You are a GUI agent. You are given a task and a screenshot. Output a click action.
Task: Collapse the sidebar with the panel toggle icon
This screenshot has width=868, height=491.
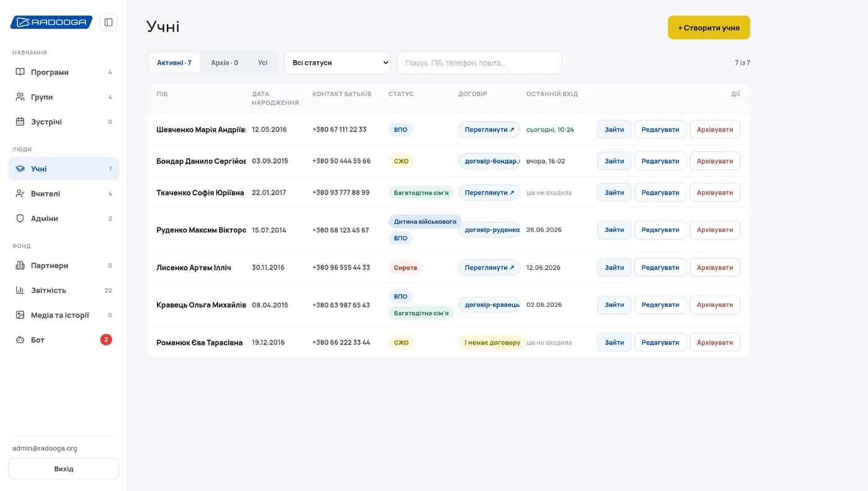[108, 22]
